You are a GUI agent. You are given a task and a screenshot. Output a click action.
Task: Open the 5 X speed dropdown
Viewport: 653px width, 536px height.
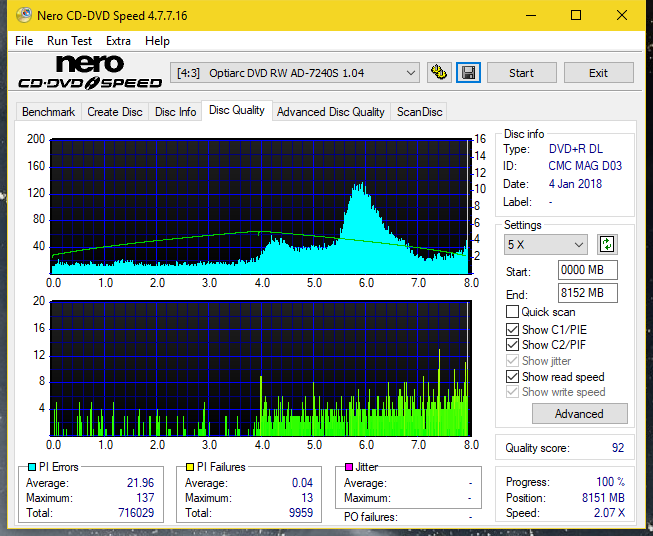pyautogui.click(x=545, y=244)
